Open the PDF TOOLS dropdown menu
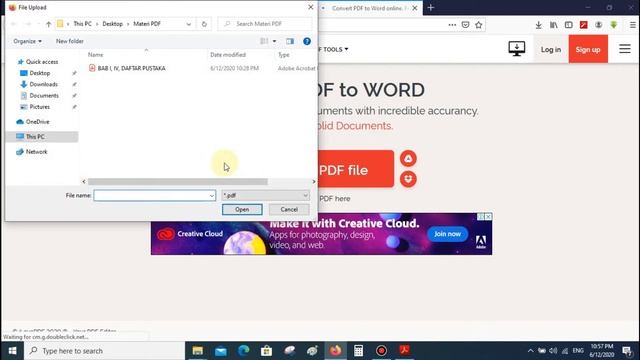The image size is (640, 360). tap(334, 49)
